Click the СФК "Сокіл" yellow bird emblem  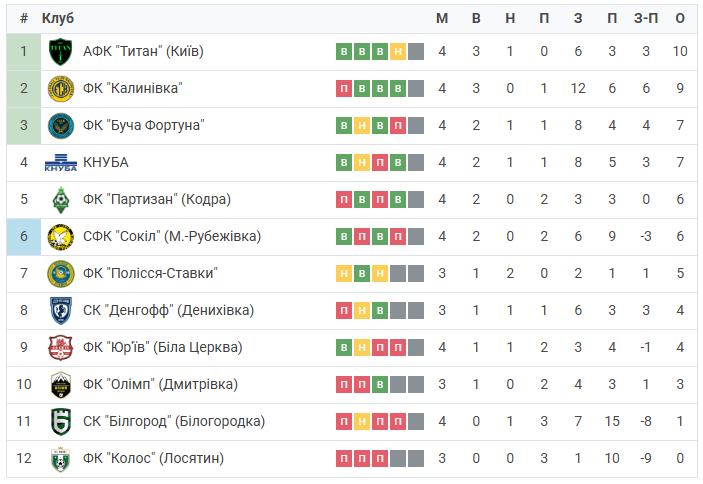coord(61,237)
